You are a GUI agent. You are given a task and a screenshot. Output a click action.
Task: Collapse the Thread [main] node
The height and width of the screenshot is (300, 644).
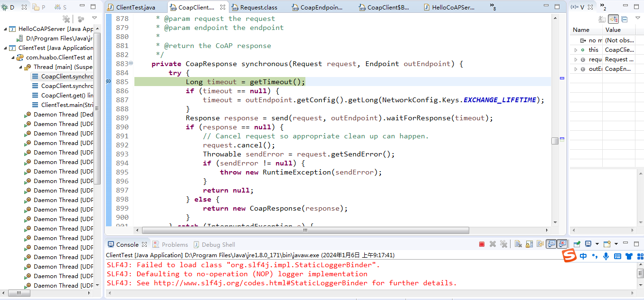(x=21, y=67)
